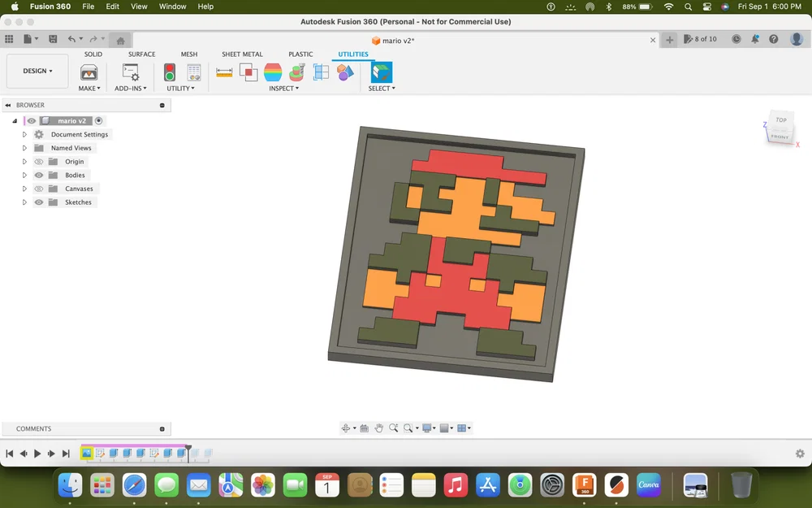
Task: Switch to the SOLID tab
Action: click(x=93, y=54)
